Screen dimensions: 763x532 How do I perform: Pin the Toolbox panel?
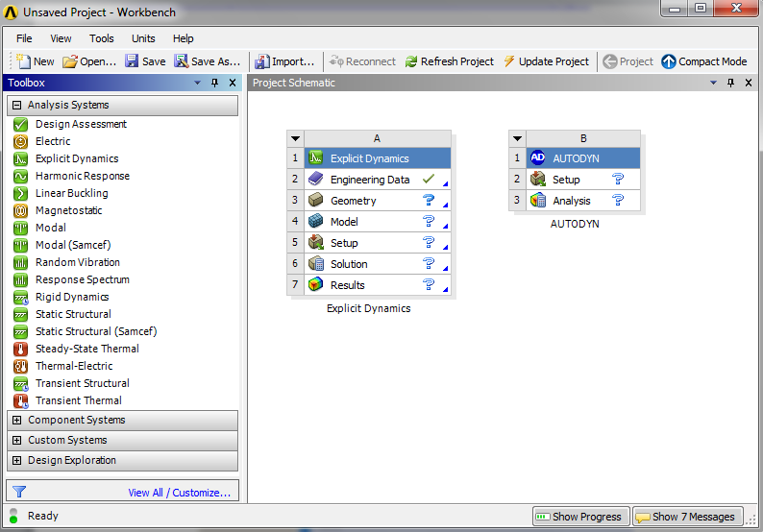[214, 83]
